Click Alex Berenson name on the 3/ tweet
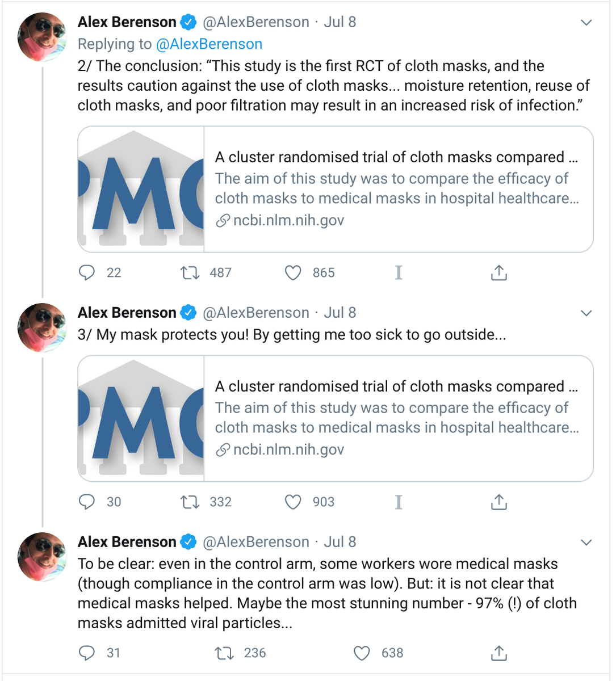This screenshot has height=681, width=616. [x=127, y=313]
